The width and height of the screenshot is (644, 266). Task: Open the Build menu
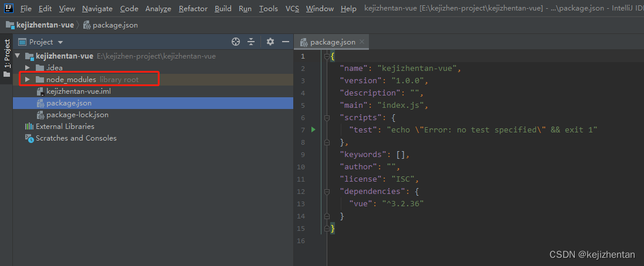pyautogui.click(x=223, y=8)
